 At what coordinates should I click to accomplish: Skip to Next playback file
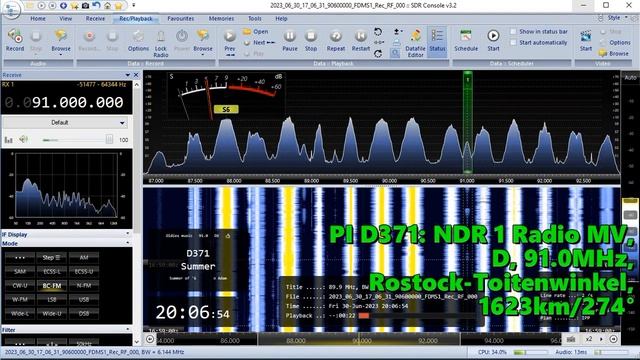coord(259,42)
